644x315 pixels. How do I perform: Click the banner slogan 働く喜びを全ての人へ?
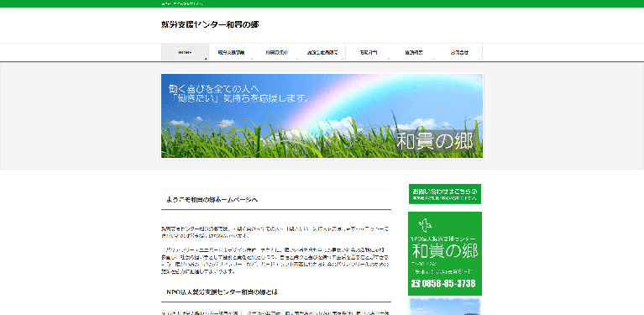[214, 88]
